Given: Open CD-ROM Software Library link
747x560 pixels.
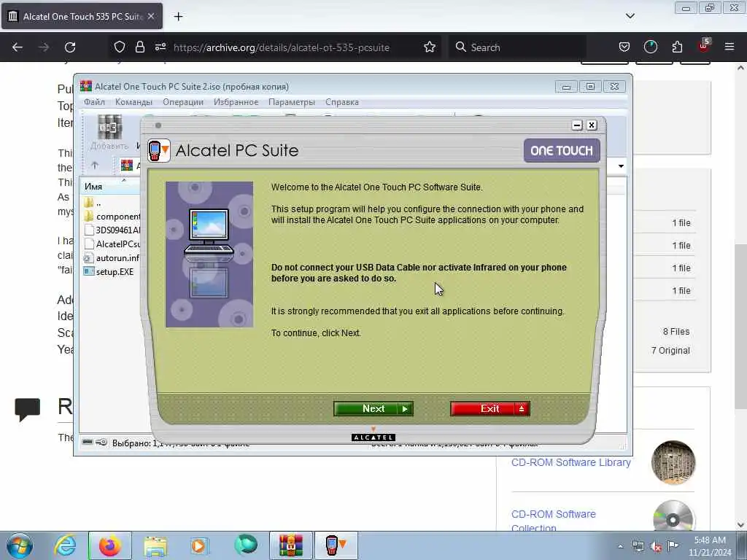Looking at the screenshot, I should [x=570, y=462].
